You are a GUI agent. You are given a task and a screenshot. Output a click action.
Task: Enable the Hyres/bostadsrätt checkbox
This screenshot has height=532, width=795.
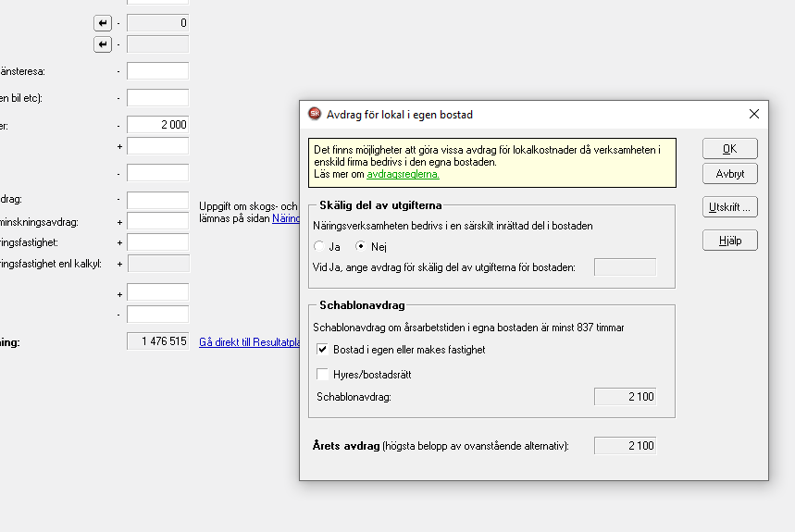(323, 375)
